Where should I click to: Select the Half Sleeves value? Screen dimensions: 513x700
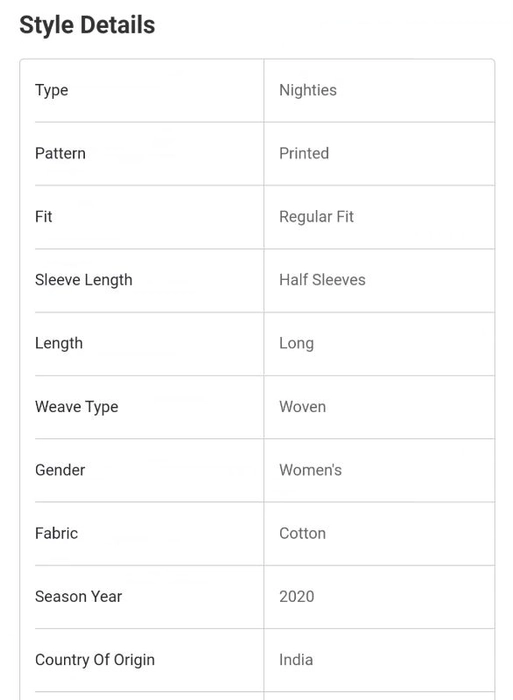coord(322,280)
